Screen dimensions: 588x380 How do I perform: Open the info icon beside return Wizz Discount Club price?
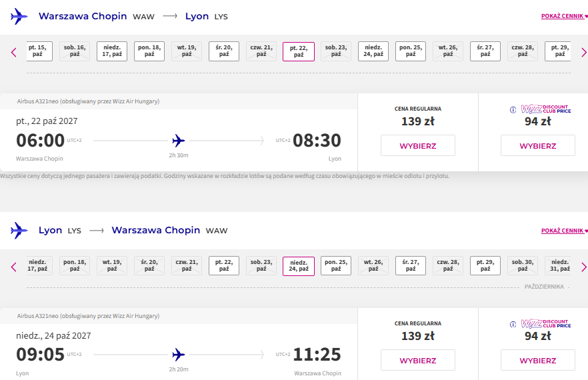coord(513,325)
